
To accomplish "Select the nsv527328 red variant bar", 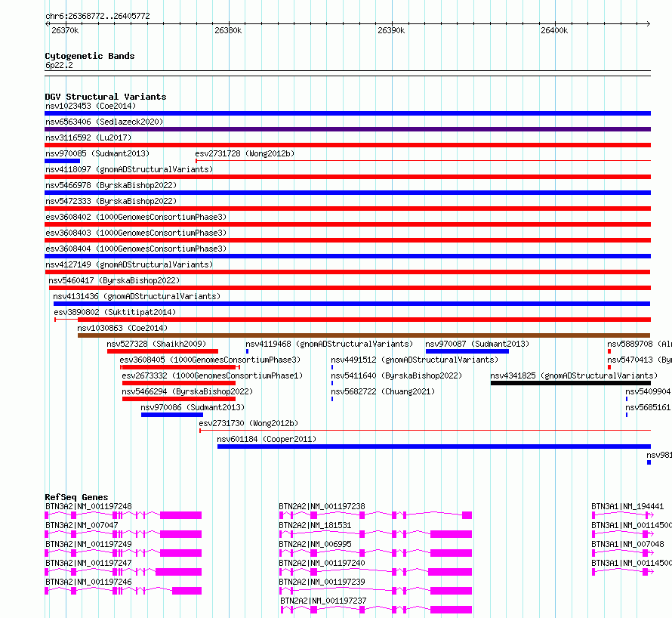I will click(162, 351).
